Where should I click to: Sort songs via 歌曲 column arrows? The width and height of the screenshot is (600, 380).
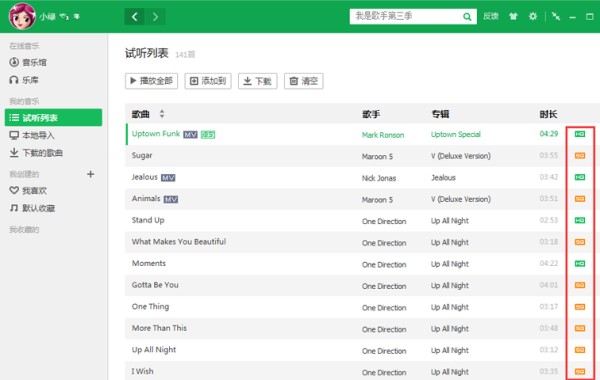pyautogui.click(x=162, y=114)
